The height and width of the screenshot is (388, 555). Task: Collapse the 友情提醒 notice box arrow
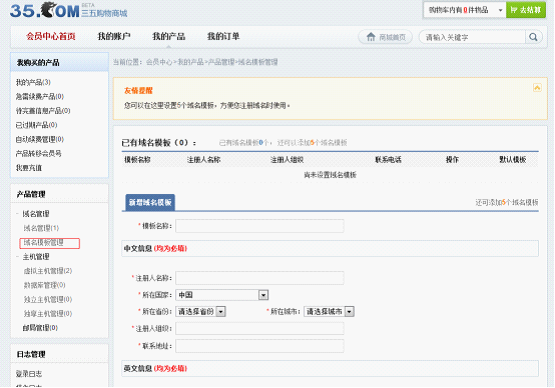(x=537, y=87)
